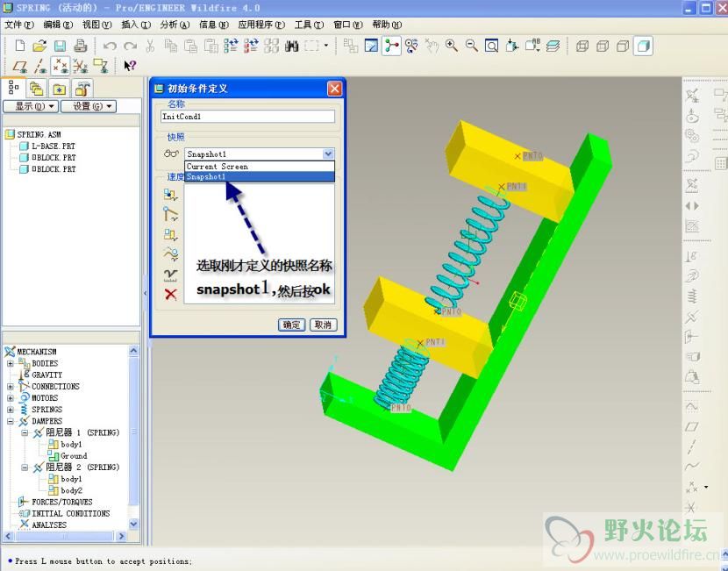Print using the printer toolbar icon
The image size is (728, 571).
[81, 46]
